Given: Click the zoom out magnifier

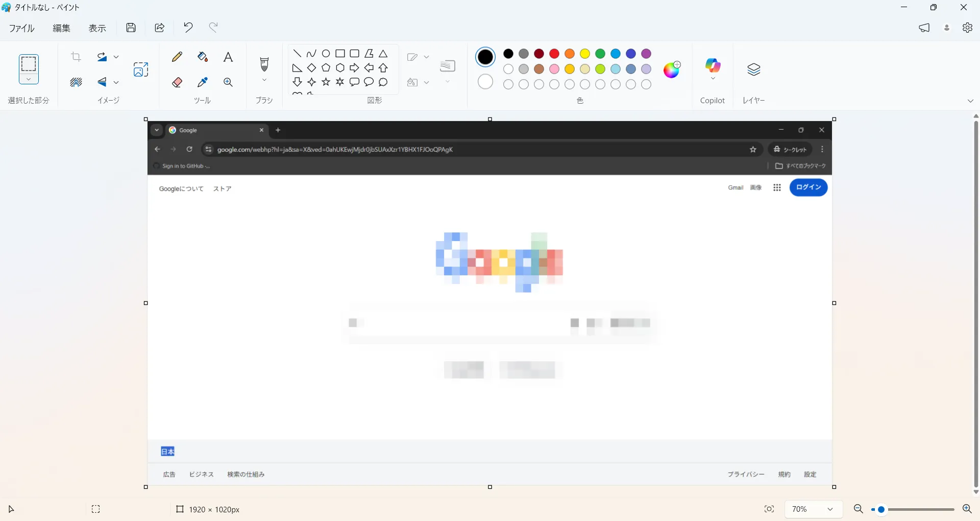Looking at the screenshot, I should 859,509.
